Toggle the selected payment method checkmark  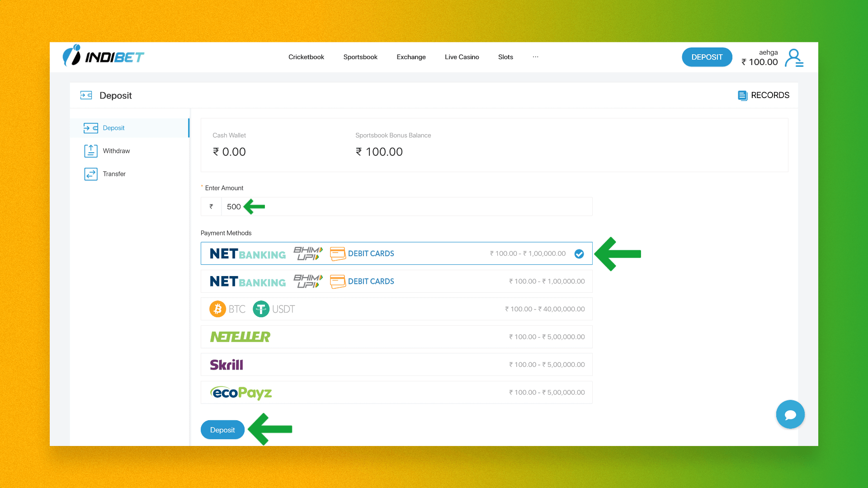[579, 254]
